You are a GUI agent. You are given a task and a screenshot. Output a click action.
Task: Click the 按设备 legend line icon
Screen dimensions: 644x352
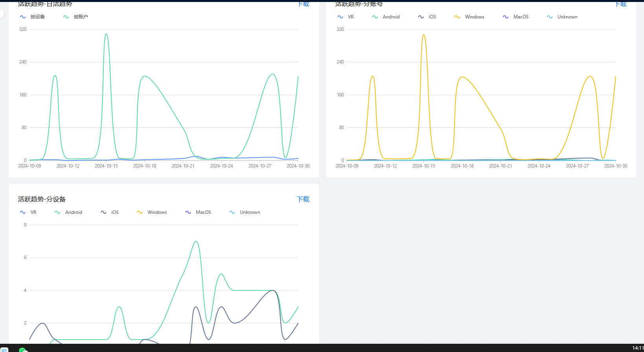[x=23, y=17]
